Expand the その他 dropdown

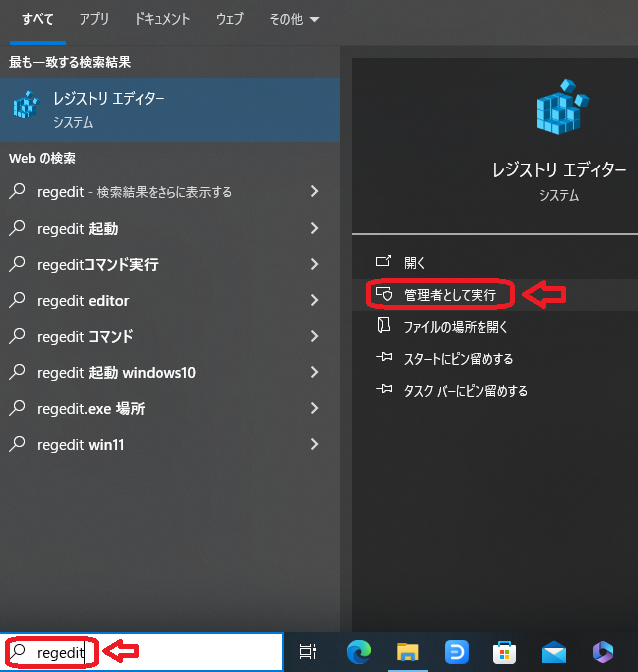pos(294,19)
